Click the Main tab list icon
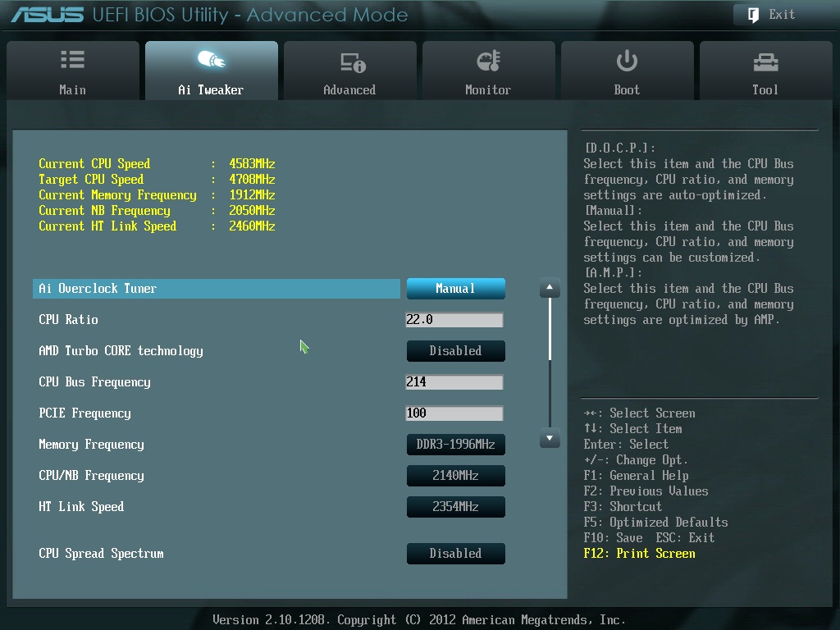The height and width of the screenshot is (630, 840). pyautogui.click(x=72, y=59)
